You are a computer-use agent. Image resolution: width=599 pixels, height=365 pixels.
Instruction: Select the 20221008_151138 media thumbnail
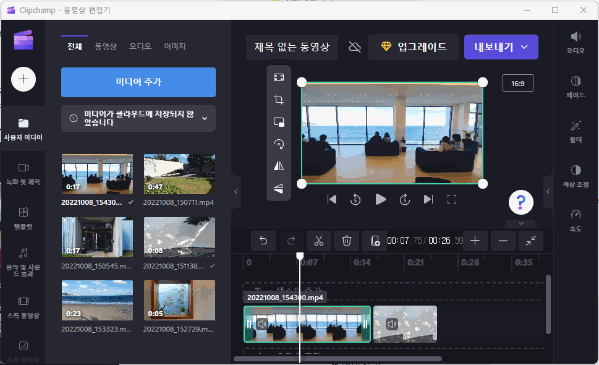click(179, 237)
